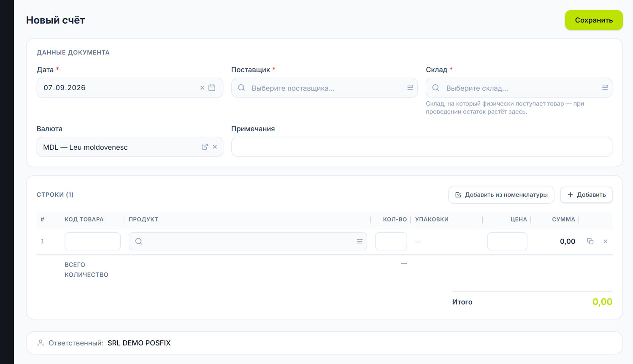The width and height of the screenshot is (633, 364).
Task: Click the 0,00 sum in row 1
Action: (568, 241)
